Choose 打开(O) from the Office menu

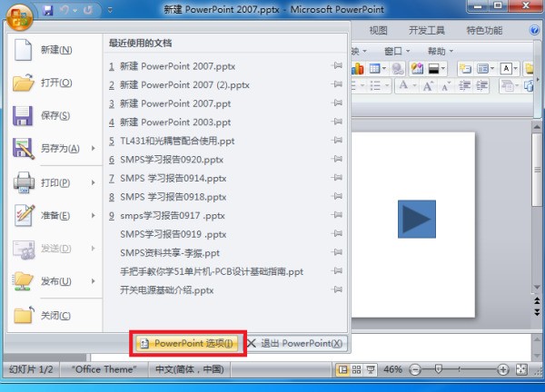pyautogui.click(x=54, y=83)
